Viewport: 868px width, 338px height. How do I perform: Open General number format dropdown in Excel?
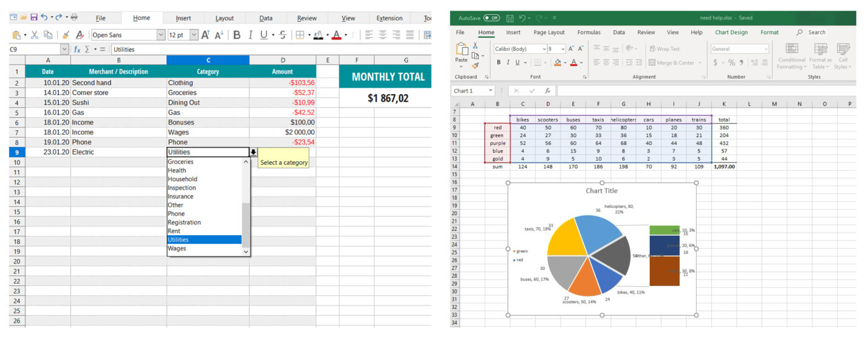766,49
